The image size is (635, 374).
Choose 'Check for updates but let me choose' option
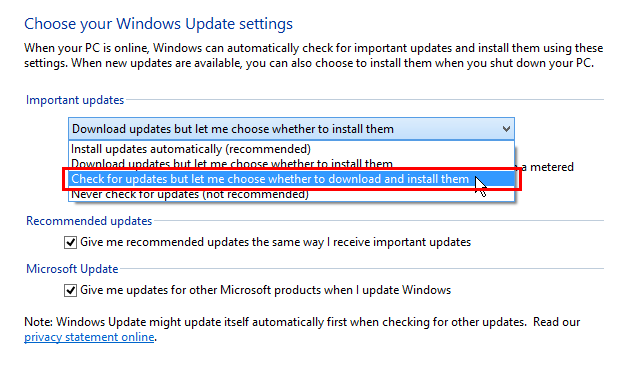pyautogui.click(x=291, y=179)
